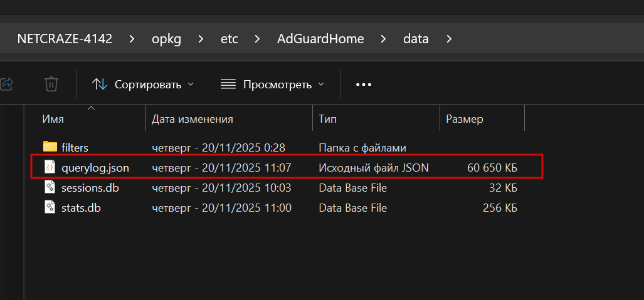644x300 pixels.
Task: Open the Сортировать sort dropdown
Action: [x=143, y=85]
